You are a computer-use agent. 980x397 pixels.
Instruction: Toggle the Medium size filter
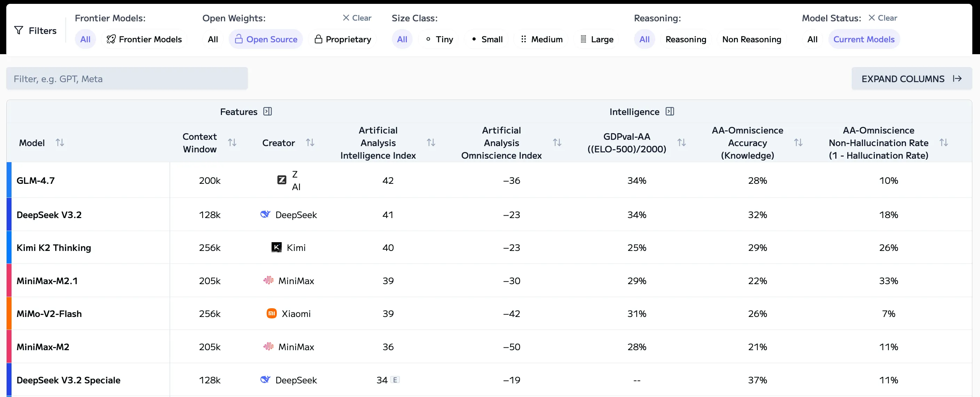tap(541, 39)
